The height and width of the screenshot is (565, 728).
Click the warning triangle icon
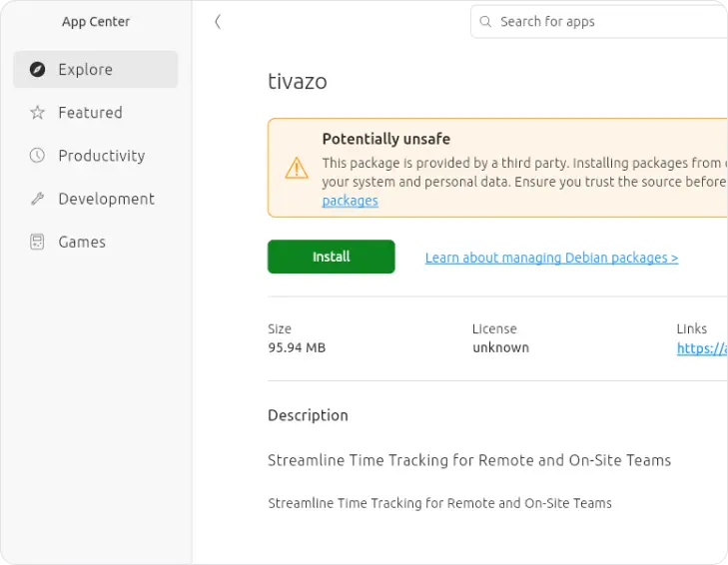tap(297, 168)
